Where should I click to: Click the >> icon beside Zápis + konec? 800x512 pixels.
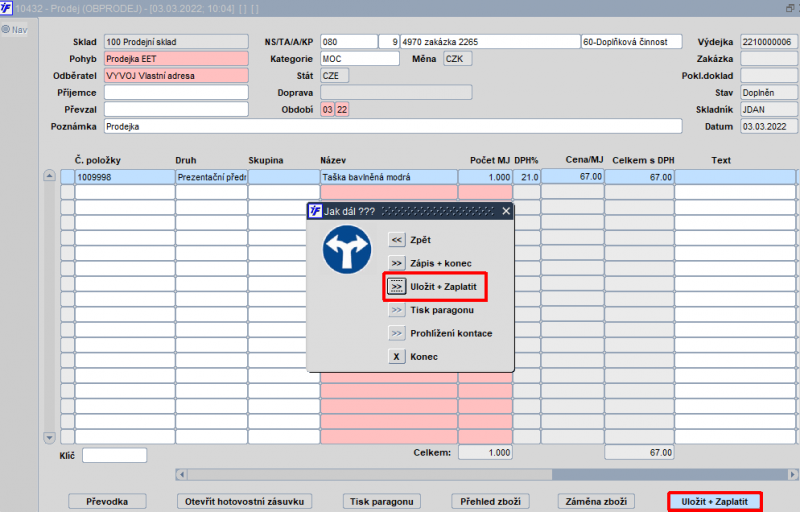[x=397, y=263]
